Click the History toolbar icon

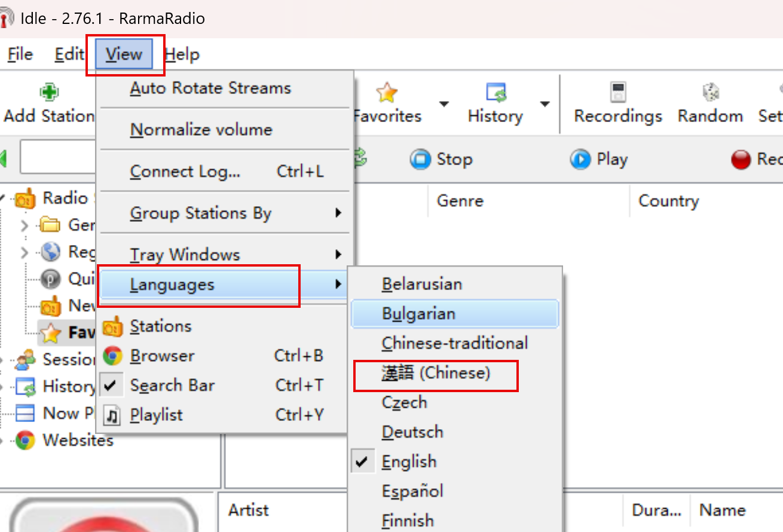pyautogui.click(x=496, y=93)
